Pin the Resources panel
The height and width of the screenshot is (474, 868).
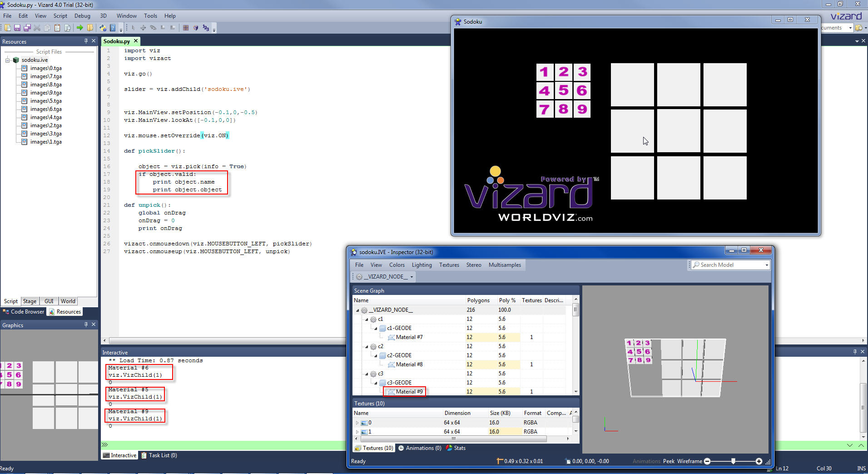(x=86, y=41)
